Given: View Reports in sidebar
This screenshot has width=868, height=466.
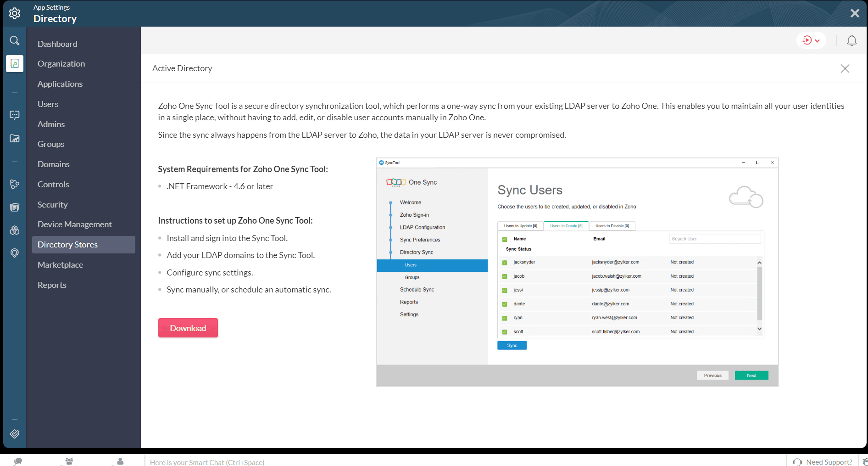Looking at the screenshot, I should (x=52, y=285).
